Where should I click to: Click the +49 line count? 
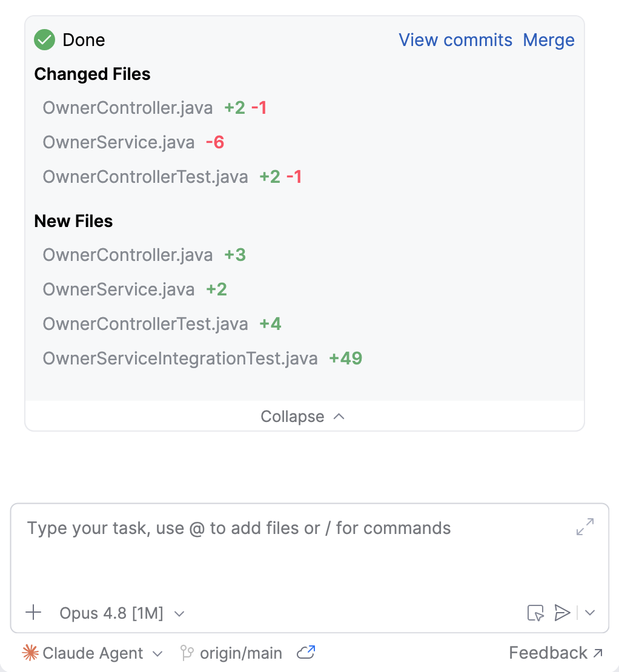tap(345, 358)
